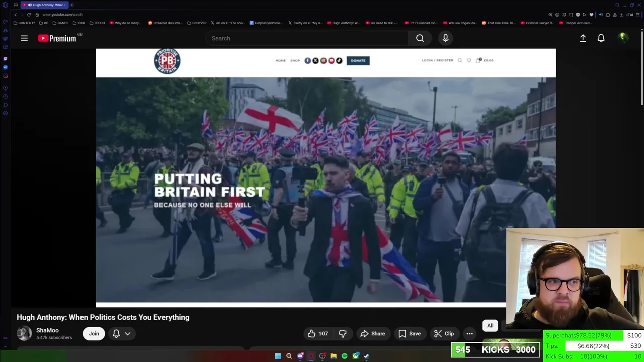Save the video to a playlist
This screenshot has width=644, height=362.
tap(410, 334)
